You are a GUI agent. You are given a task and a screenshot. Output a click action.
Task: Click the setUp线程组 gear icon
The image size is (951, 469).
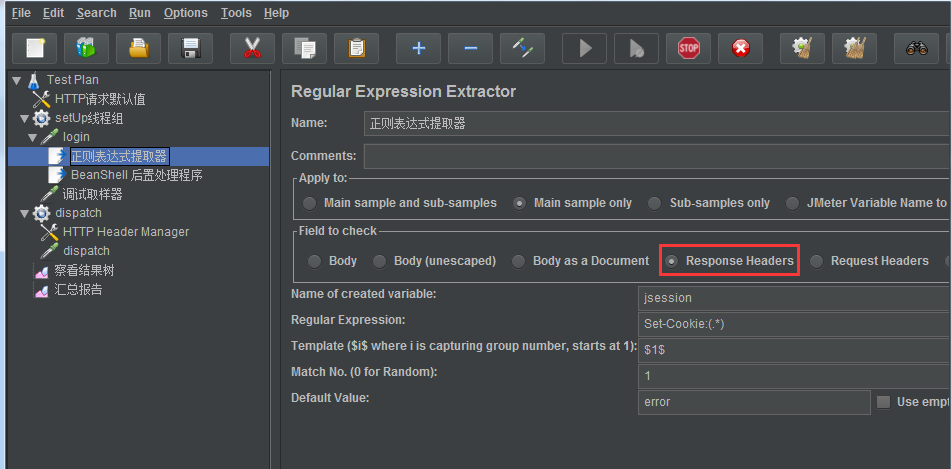41,118
